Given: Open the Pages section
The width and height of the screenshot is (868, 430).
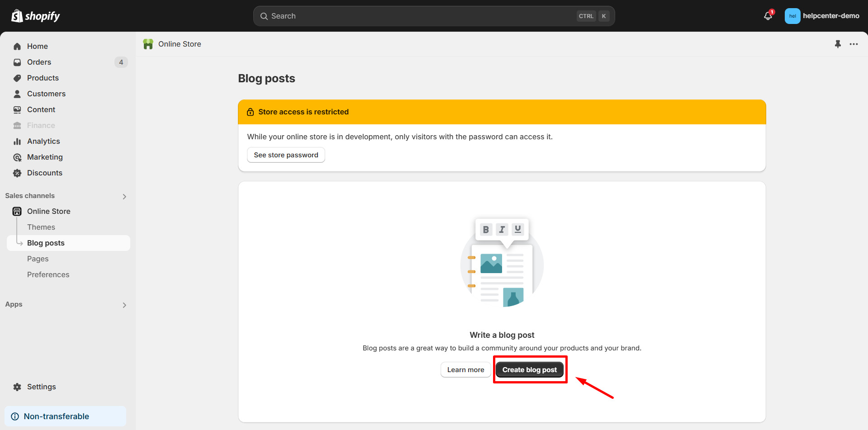Looking at the screenshot, I should point(38,259).
